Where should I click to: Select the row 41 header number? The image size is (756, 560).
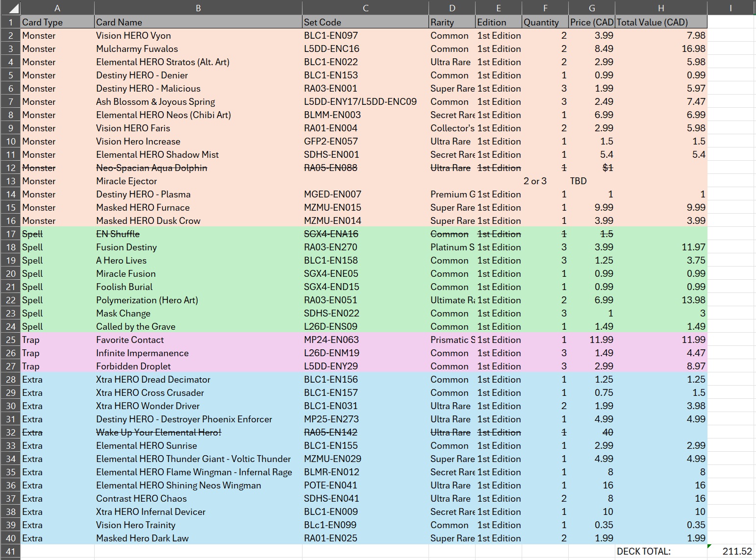10,551
